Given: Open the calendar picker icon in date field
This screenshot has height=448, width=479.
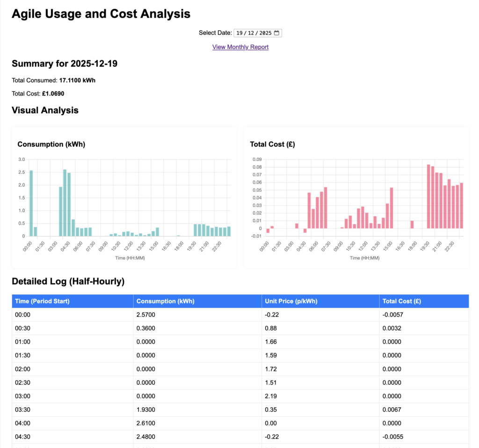Looking at the screenshot, I should point(276,33).
